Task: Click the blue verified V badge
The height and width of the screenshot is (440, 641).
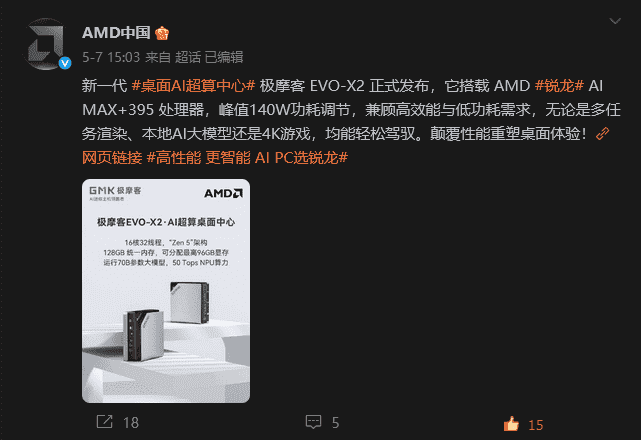Action: 65,63
